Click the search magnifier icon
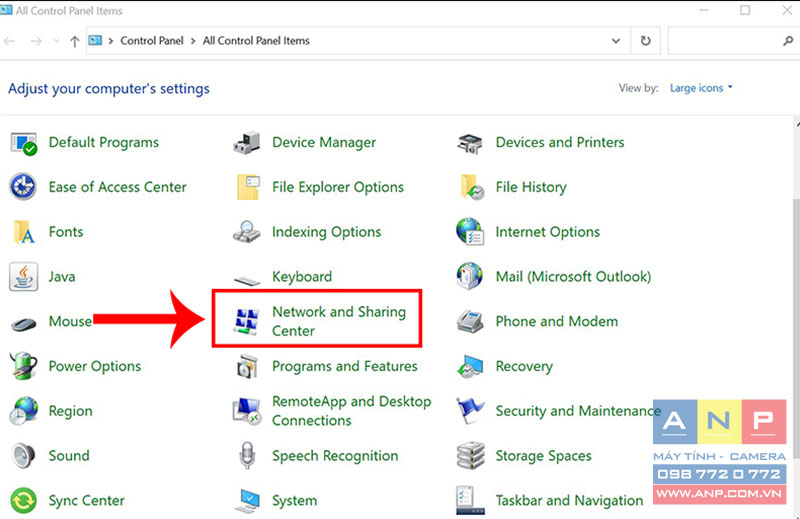The image size is (800, 519). pos(788,41)
